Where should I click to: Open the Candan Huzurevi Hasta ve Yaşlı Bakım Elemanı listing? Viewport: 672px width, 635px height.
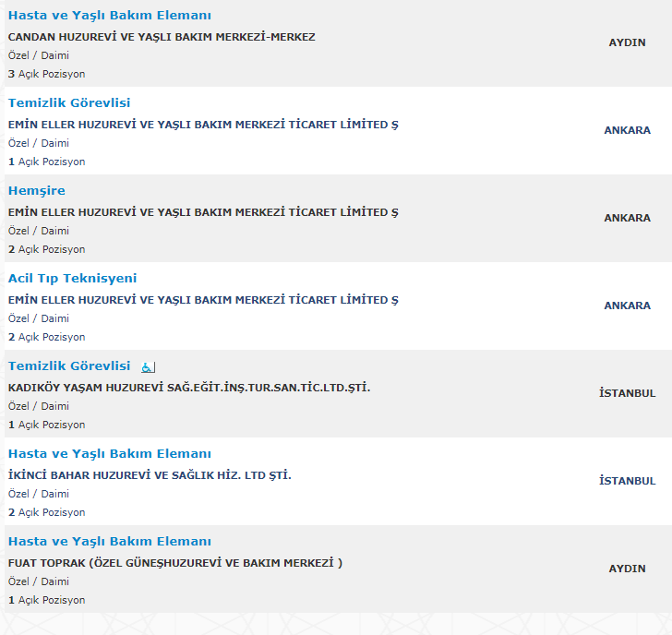point(110,16)
